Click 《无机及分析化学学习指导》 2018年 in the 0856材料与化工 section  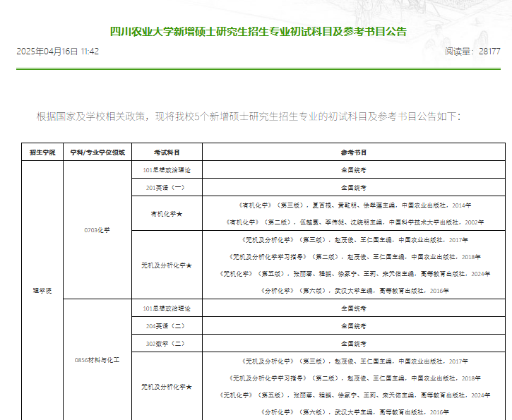coord(354,378)
